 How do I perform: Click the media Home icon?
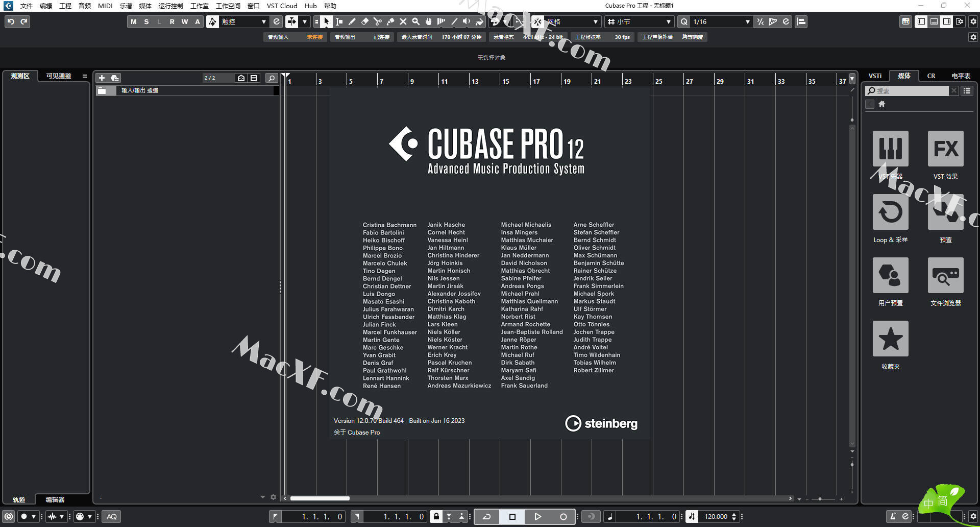(881, 104)
